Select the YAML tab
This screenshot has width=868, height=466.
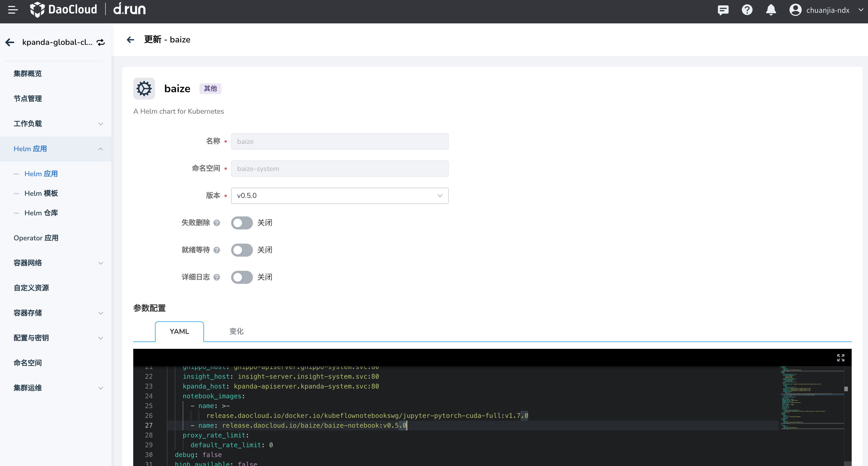179,331
